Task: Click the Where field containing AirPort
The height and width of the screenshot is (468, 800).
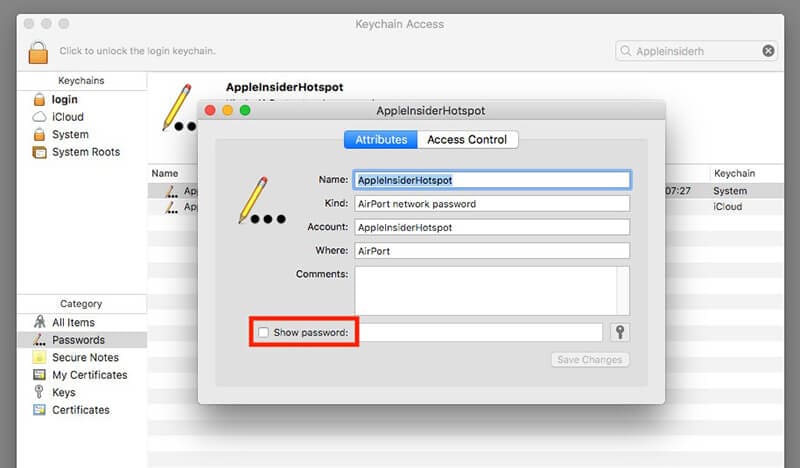Action: point(492,251)
